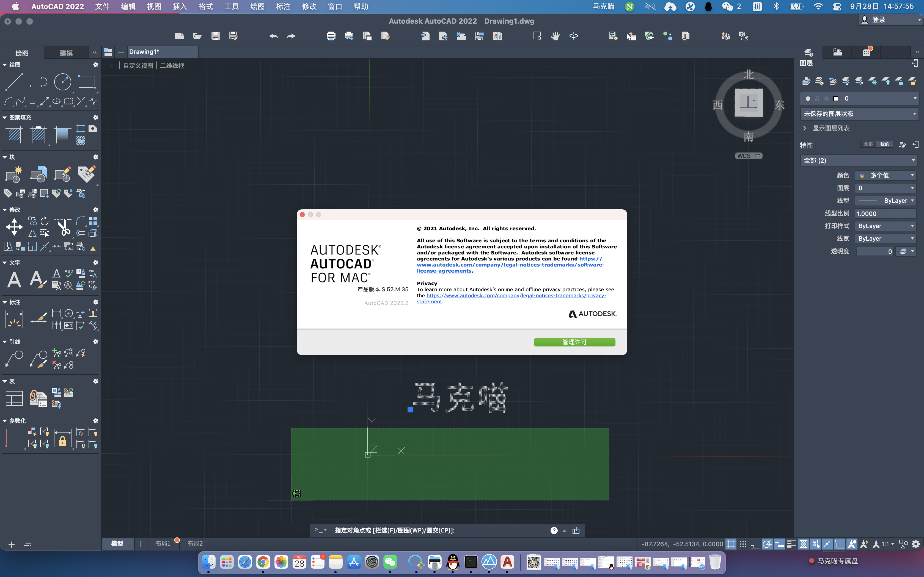Select the Trim scissors tool
The image size is (924, 577).
(x=63, y=227)
